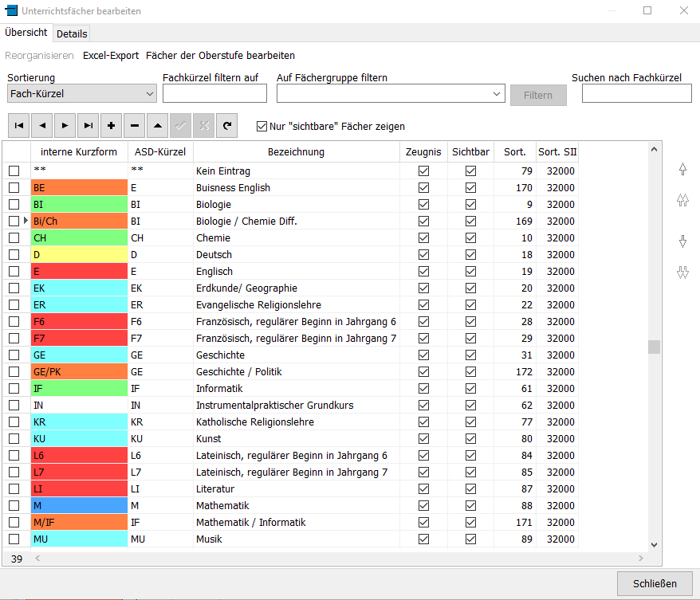Toggle Zeugnis checkbox for Biologie
The width and height of the screenshot is (700, 600).
click(423, 204)
